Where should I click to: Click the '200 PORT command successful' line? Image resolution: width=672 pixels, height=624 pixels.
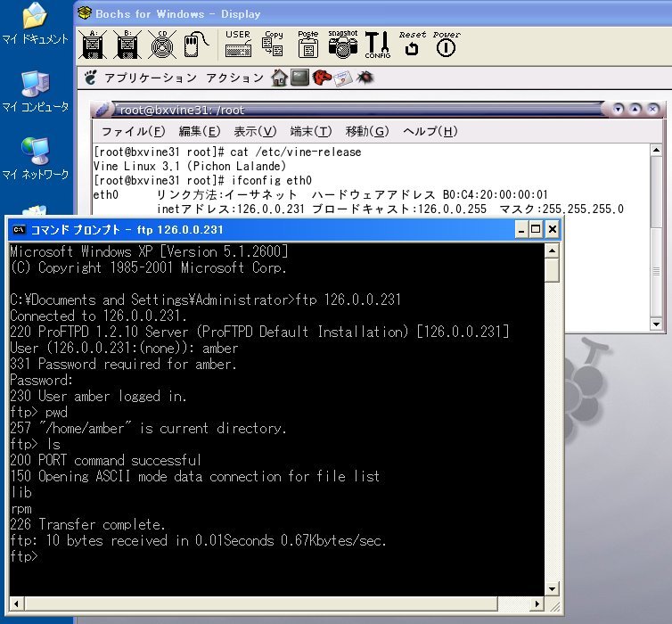point(105,460)
